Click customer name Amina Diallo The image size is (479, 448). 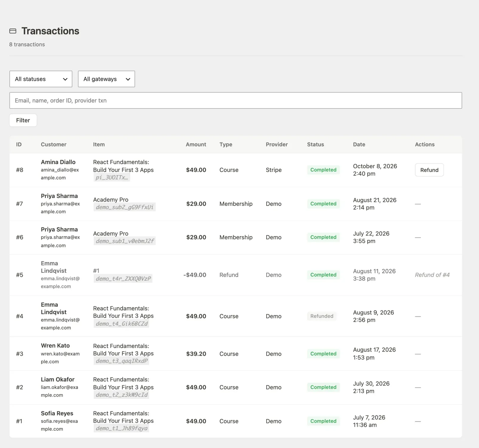tap(58, 162)
